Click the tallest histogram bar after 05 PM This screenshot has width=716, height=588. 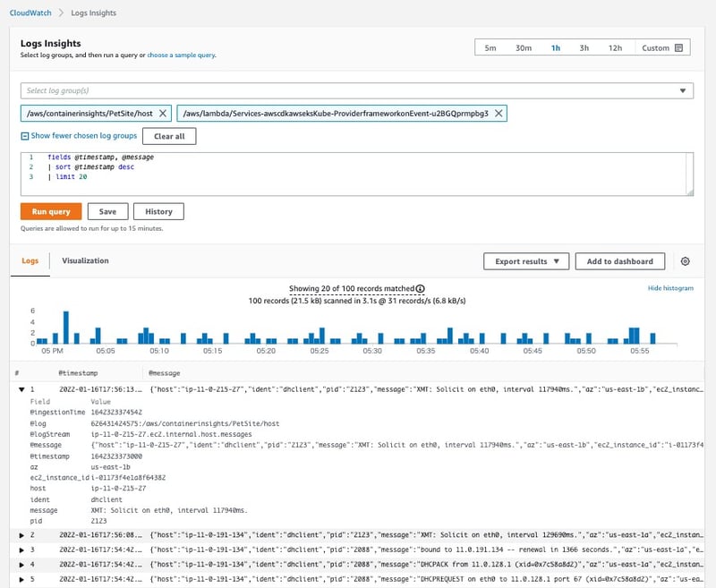point(66,328)
